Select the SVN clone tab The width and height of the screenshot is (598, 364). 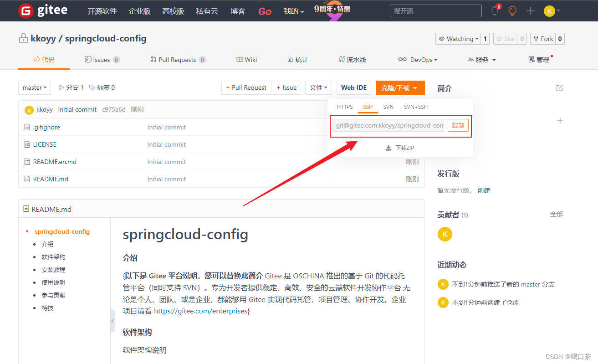[388, 107]
